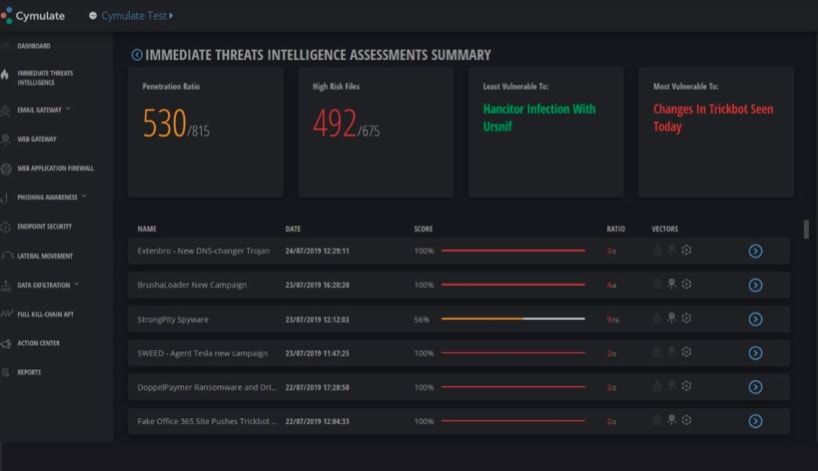
Task: Click gear vector icon in SWEED row
Action: pyautogui.click(x=687, y=352)
